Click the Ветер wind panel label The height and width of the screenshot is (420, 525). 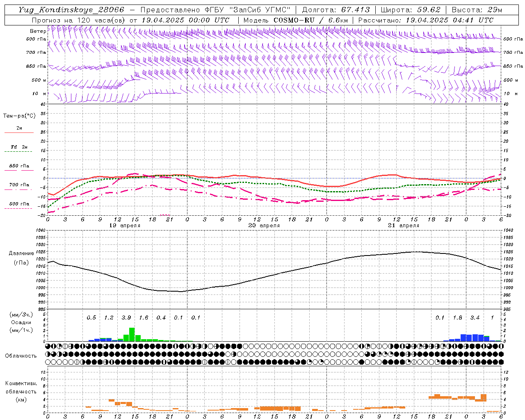[x=38, y=31]
